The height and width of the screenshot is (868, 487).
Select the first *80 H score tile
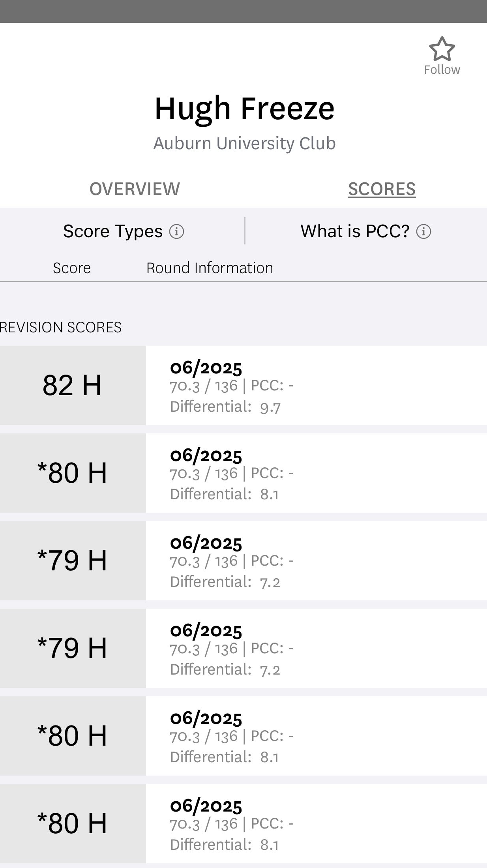[72, 473]
